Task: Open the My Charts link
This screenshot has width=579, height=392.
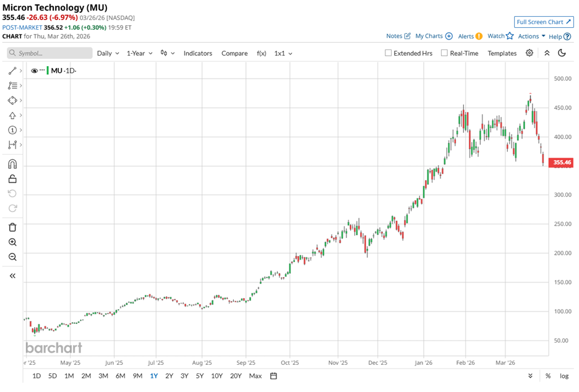Action: [x=433, y=36]
